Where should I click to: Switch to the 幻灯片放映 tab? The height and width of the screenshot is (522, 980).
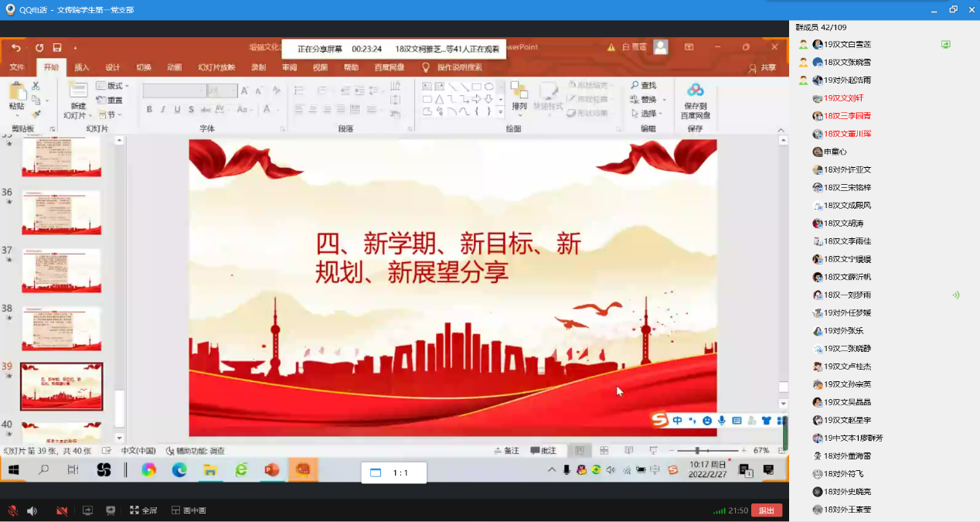point(216,67)
